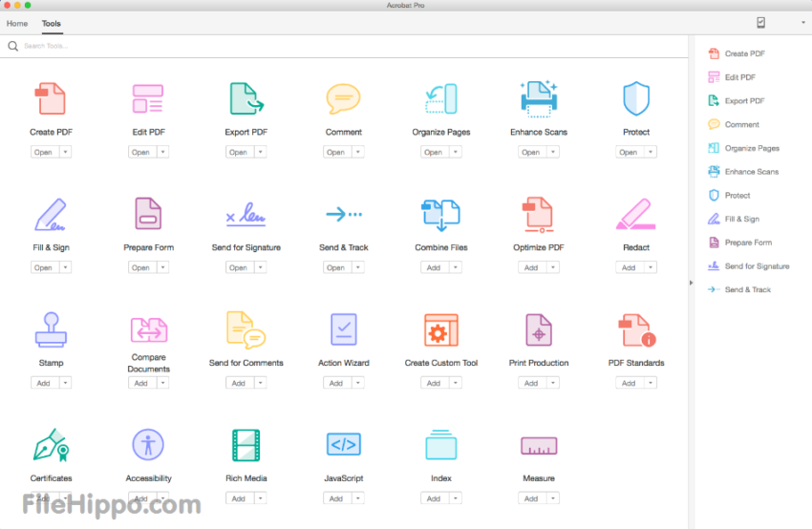The height and width of the screenshot is (529, 812).
Task: Select the Accessibility icon
Action: pyautogui.click(x=148, y=445)
